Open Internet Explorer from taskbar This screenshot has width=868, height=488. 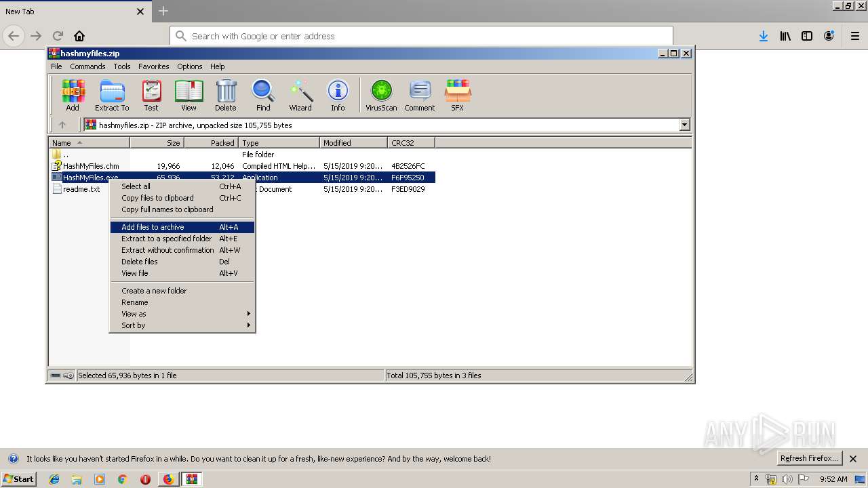tap(54, 479)
